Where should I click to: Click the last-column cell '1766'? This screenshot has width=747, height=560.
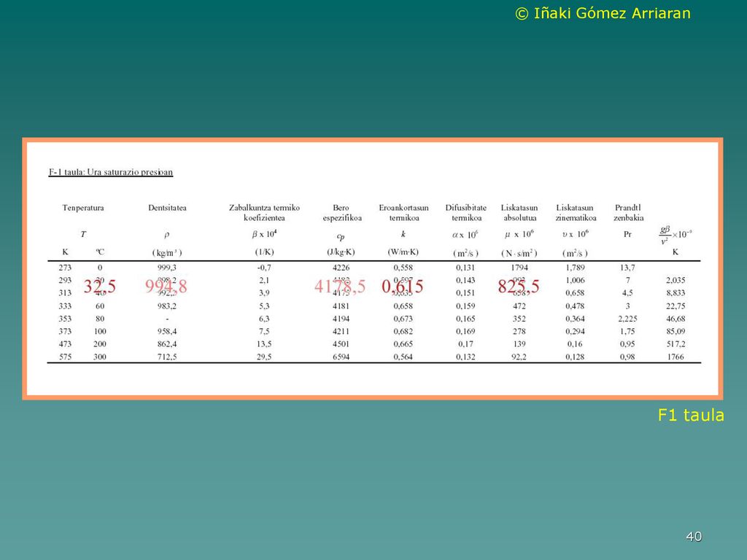[x=676, y=357]
